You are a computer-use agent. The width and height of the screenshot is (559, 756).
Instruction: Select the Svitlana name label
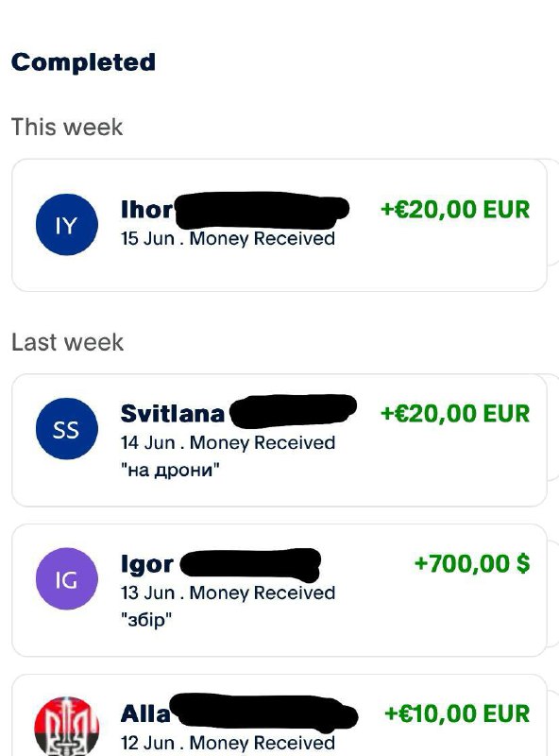pyautogui.click(x=173, y=414)
